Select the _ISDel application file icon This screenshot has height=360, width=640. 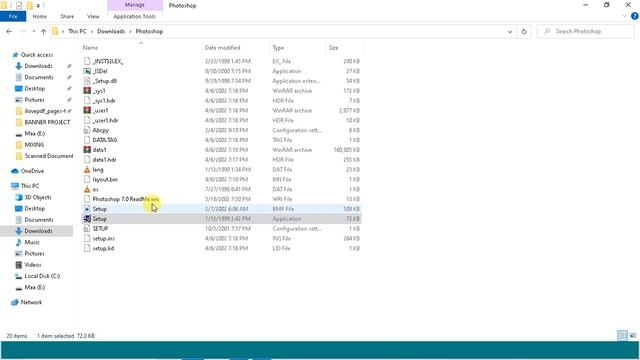tap(87, 71)
